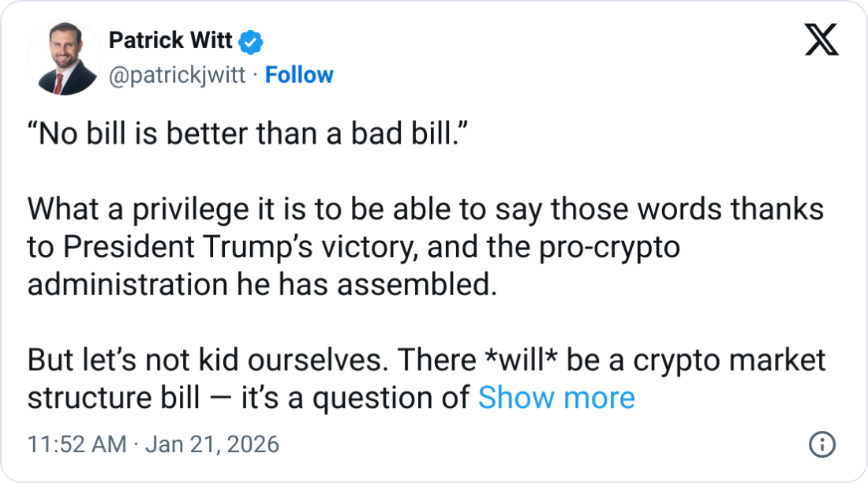868x483 pixels.
Task: Click the "administration he has assembled" line
Action: [x=262, y=284]
